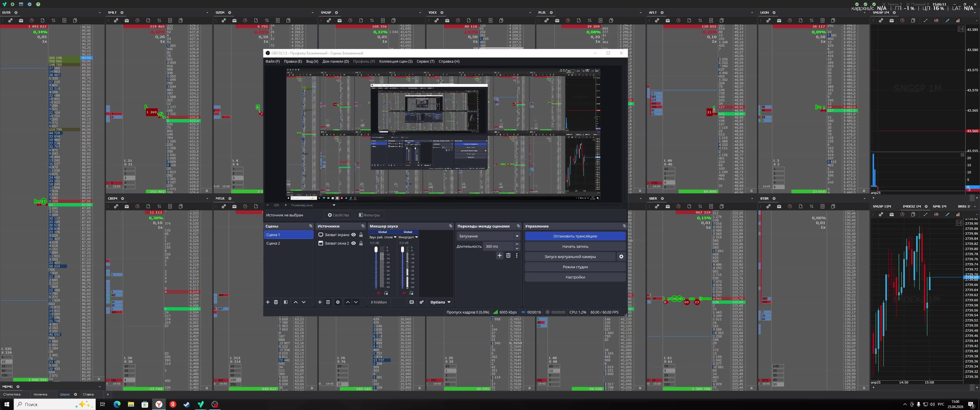
Task: Open source properties gear in Источники panel
Action: pos(338,302)
